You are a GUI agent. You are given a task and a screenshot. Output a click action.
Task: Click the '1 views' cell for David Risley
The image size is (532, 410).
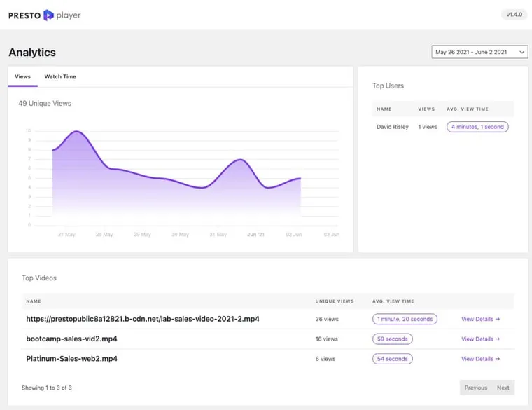pos(428,127)
